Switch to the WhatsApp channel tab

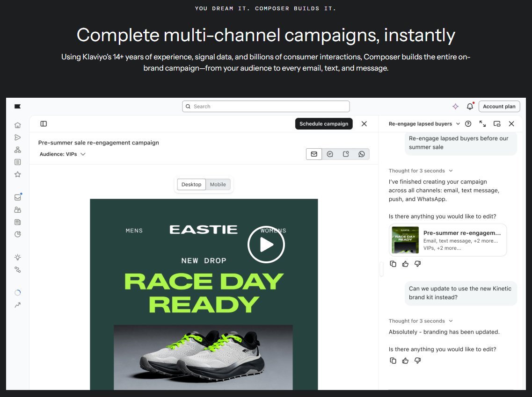362,154
